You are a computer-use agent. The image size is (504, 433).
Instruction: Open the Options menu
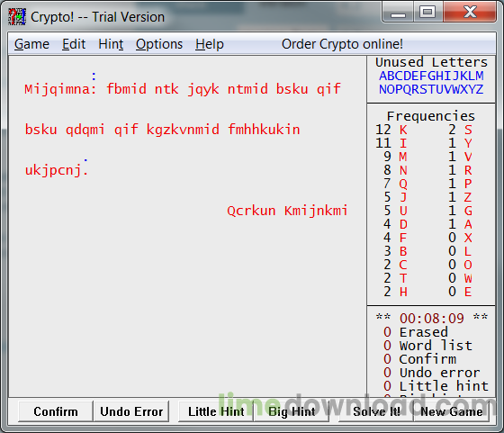[159, 44]
